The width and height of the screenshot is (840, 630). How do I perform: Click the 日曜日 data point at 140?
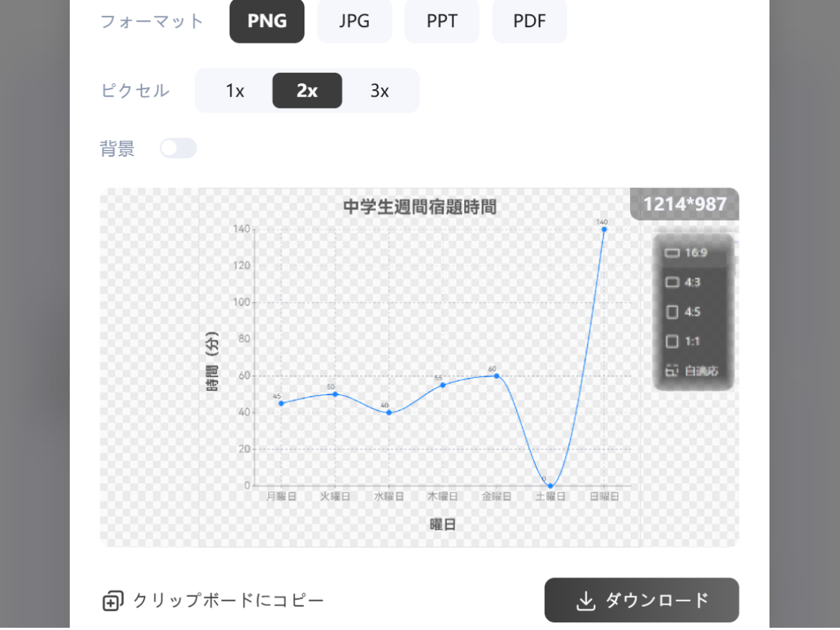tap(604, 229)
